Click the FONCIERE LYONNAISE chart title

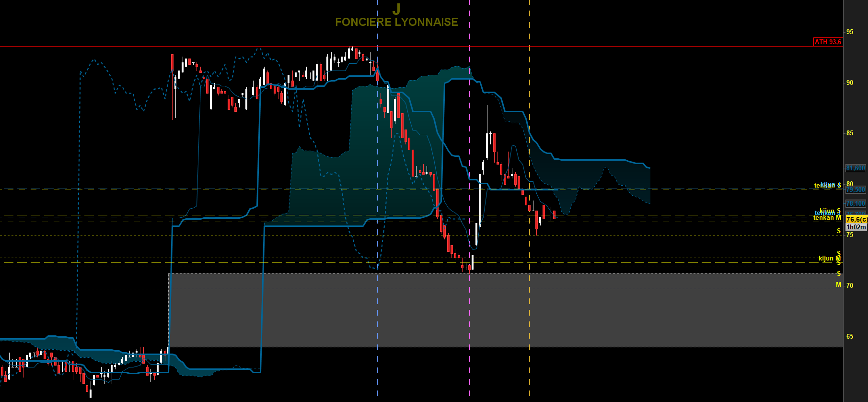[x=396, y=22]
